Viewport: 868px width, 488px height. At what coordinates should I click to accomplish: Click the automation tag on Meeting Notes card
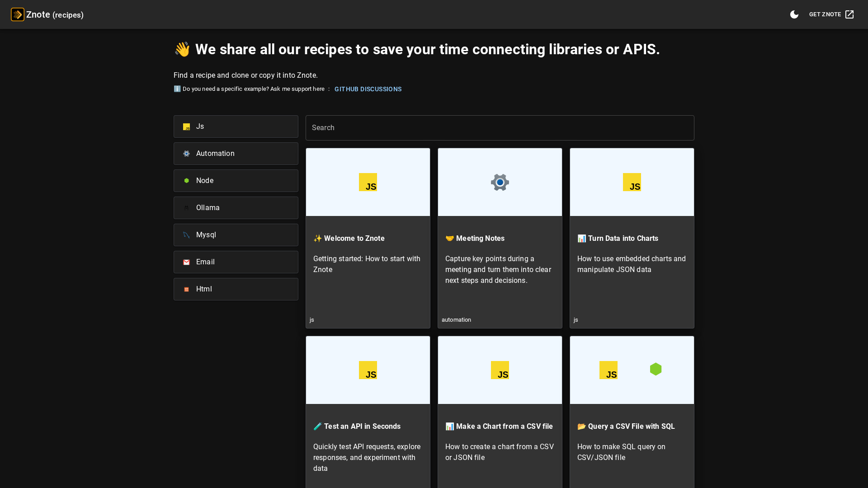pyautogui.click(x=456, y=320)
